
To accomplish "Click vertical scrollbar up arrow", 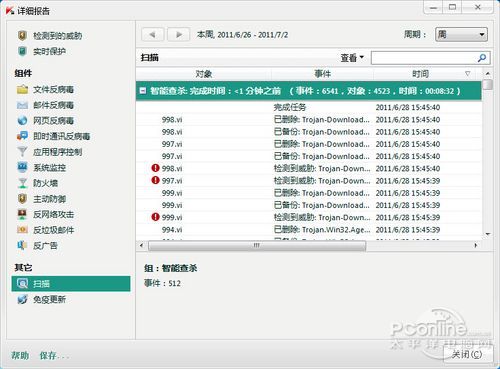I will point(488,73).
